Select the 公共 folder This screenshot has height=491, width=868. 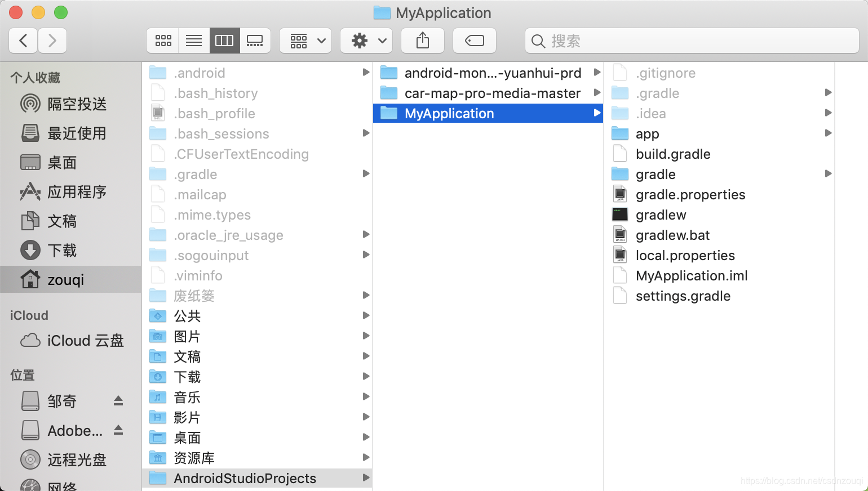[x=257, y=316]
